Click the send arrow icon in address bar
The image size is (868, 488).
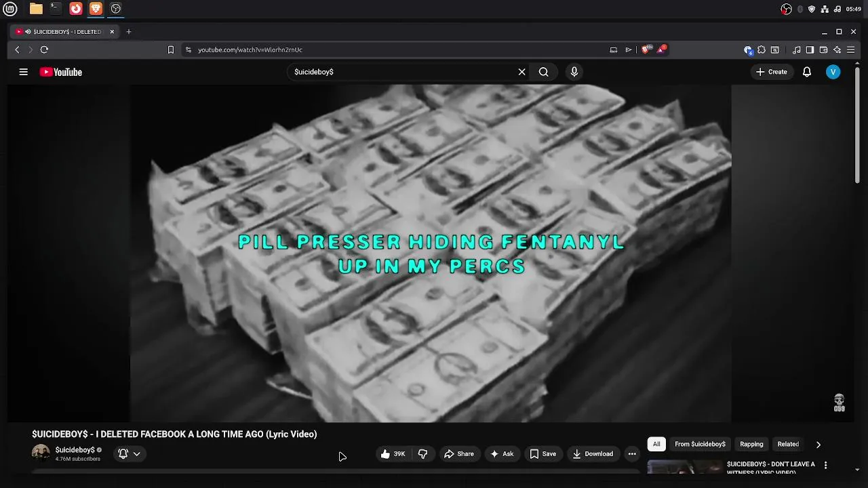pos(629,49)
